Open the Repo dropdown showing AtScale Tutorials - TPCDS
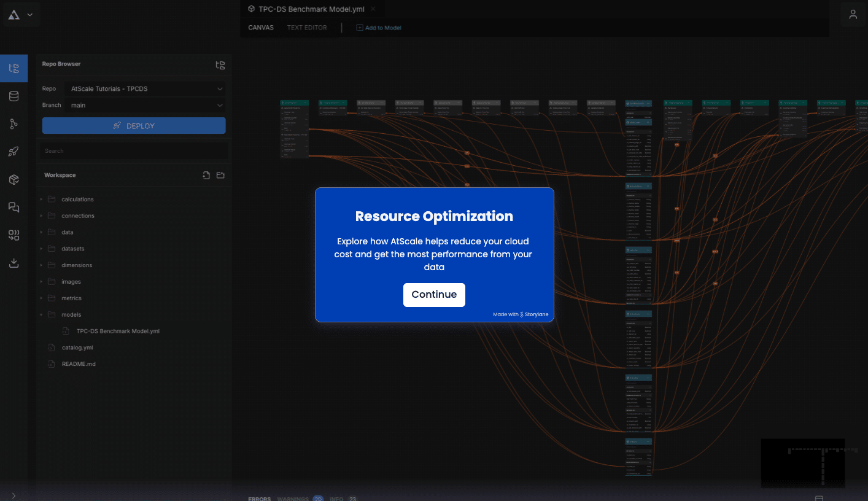 144,88
